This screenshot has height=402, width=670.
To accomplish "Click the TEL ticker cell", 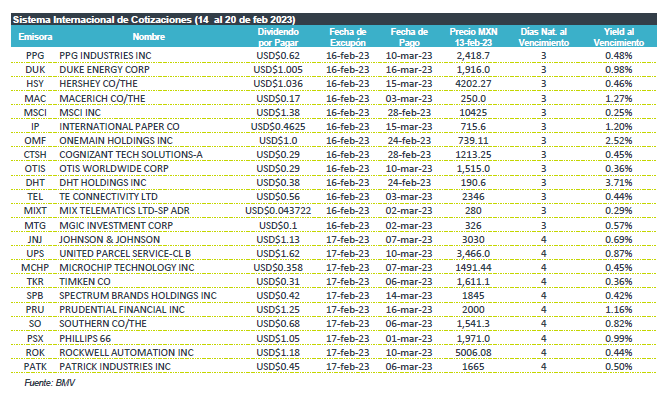I will pyautogui.click(x=35, y=197).
